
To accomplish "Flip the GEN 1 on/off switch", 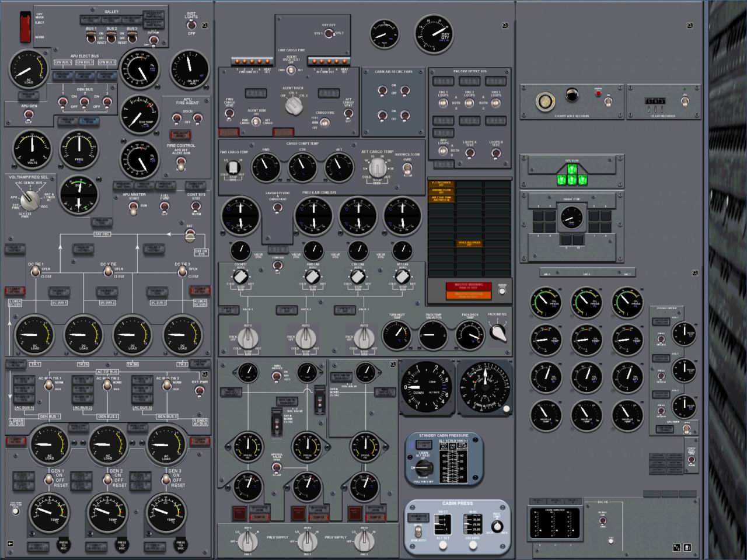I will [48, 480].
